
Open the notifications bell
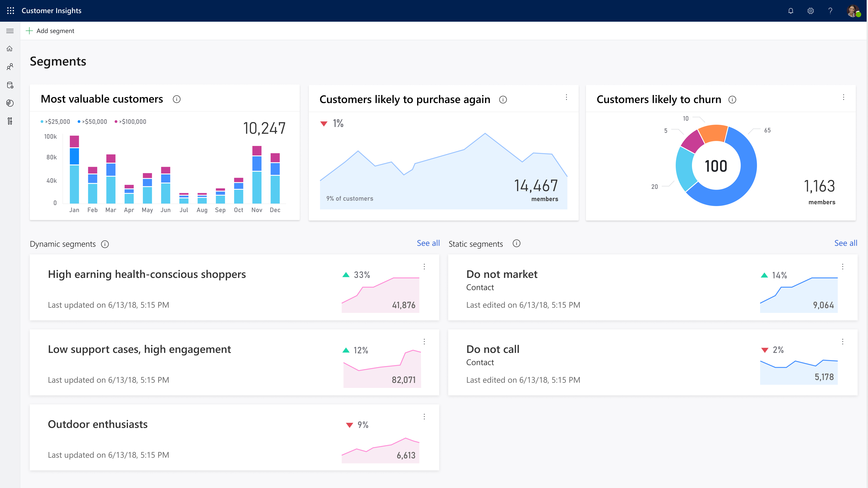(x=791, y=11)
